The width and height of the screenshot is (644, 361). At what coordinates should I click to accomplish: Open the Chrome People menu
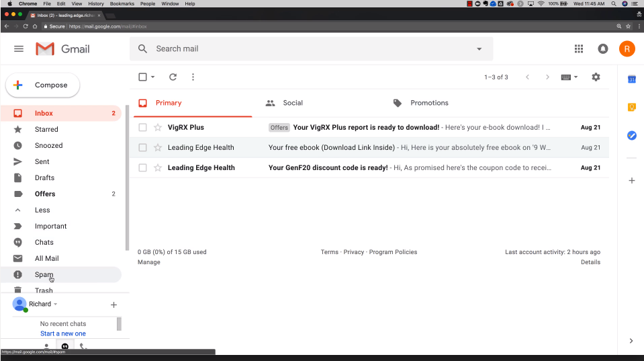click(x=148, y=4)
